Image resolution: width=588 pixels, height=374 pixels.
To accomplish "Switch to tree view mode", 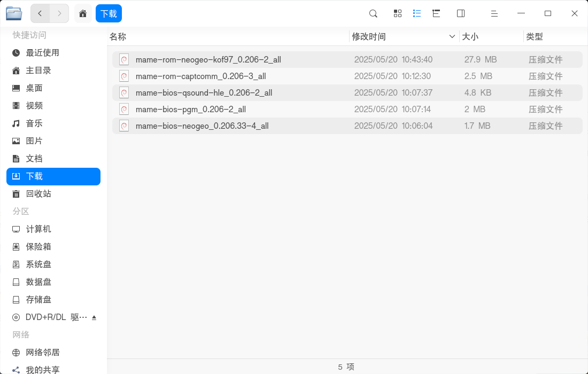I will tap(436, 13).
